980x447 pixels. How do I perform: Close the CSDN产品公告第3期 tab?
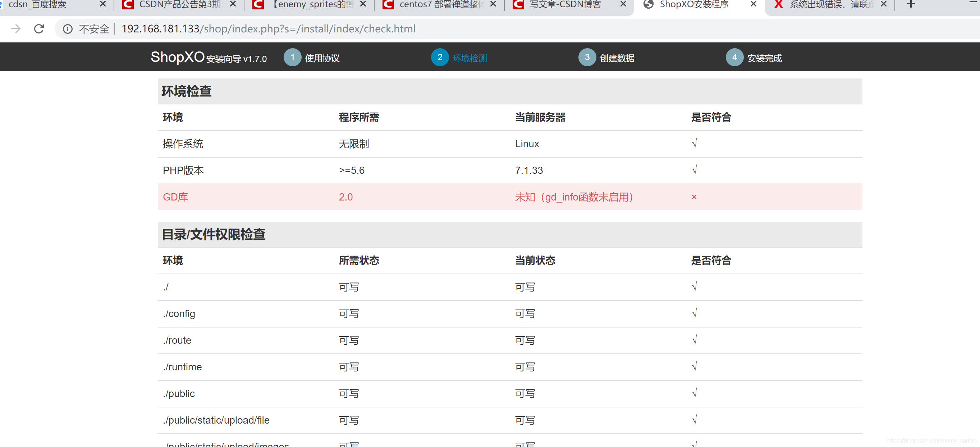pos(233,4)
